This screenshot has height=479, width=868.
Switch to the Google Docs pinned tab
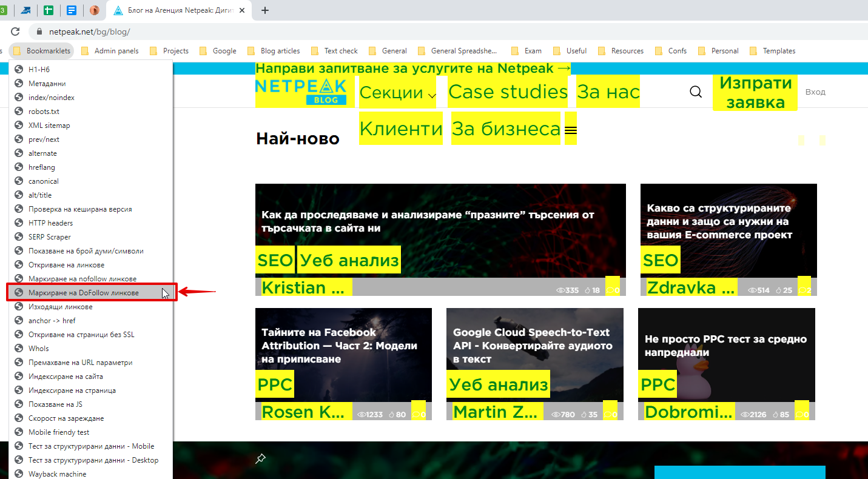pos(72,10)
